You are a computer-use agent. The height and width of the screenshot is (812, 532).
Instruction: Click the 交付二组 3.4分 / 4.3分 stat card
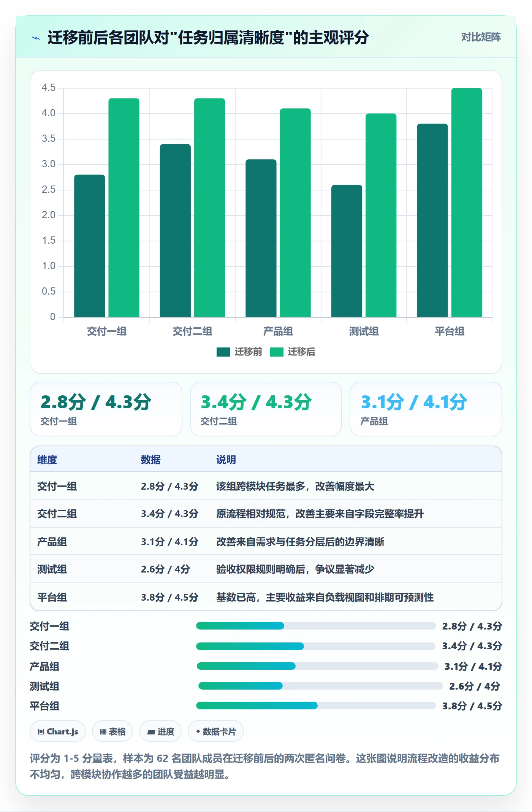266,409
